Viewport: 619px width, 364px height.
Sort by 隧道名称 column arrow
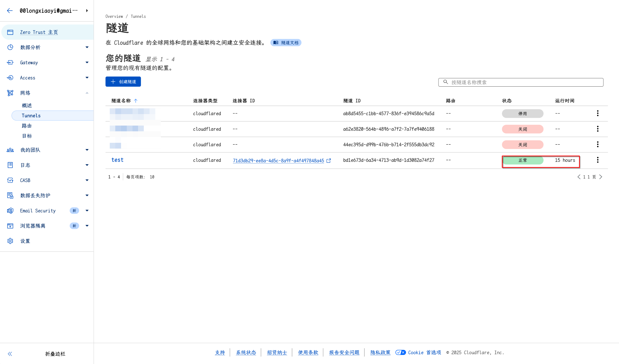[x=135, y=101]
